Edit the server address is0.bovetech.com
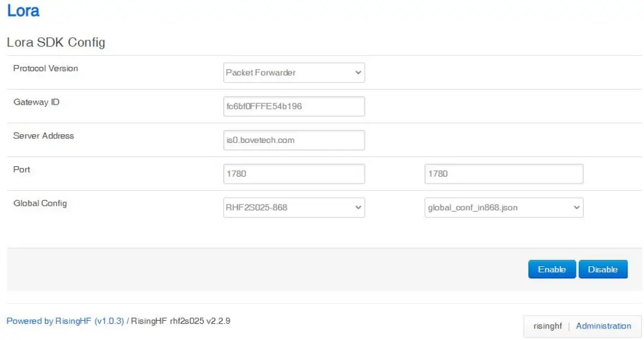The image size is (644, 340). click(x=294, y=139)
